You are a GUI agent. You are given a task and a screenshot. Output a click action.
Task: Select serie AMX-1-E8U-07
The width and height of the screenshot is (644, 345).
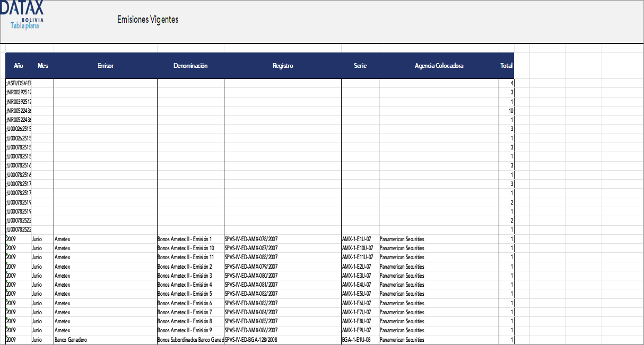360,321
